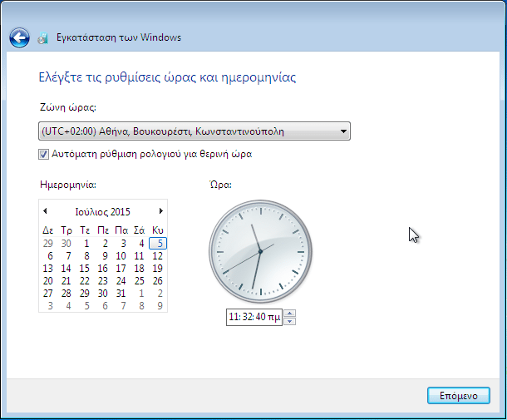Decrease time with the down spinner arrow
Screen dimensions: 507x420
click(x=290, y=321)
